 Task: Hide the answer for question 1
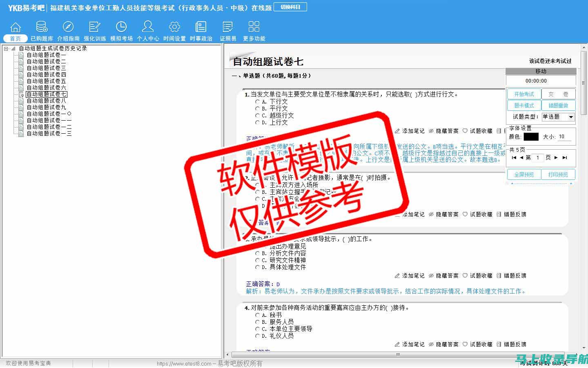pos(443,131)
